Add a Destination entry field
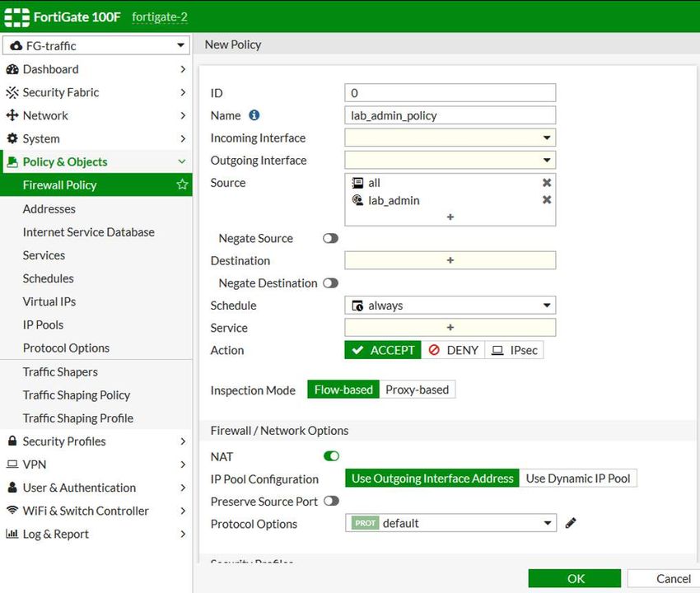 coord(450,260)
